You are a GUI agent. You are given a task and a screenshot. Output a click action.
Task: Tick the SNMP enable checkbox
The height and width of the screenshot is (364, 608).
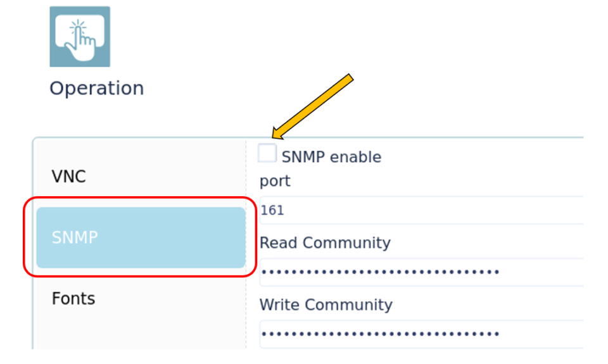tap(267, 153)
